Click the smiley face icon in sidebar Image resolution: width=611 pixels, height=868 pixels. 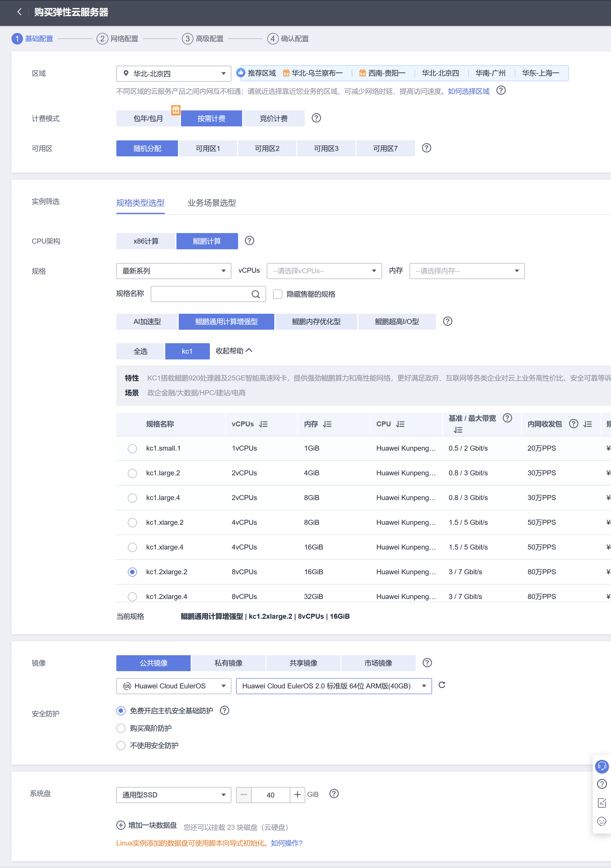pos(602,821)
